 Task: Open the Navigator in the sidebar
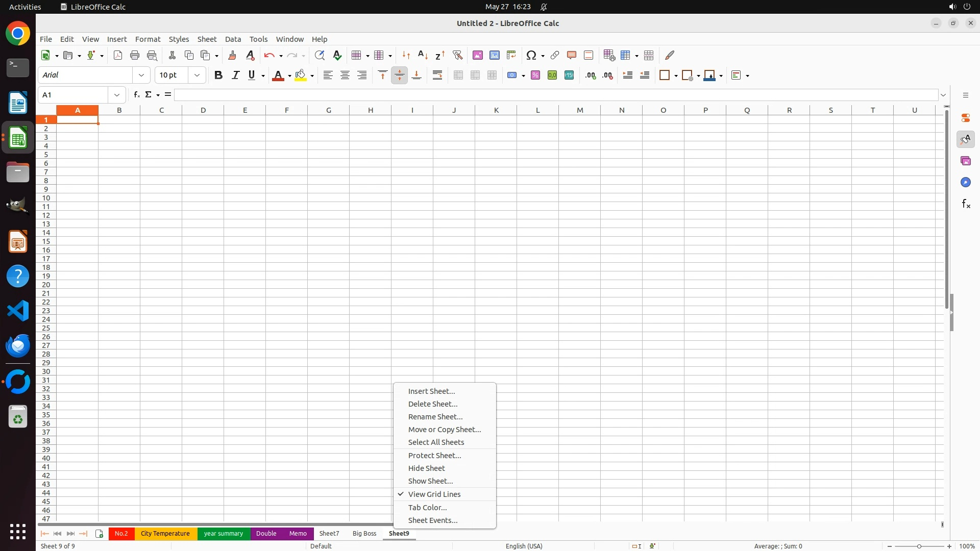pyautogui.click(x=965, y=182)
